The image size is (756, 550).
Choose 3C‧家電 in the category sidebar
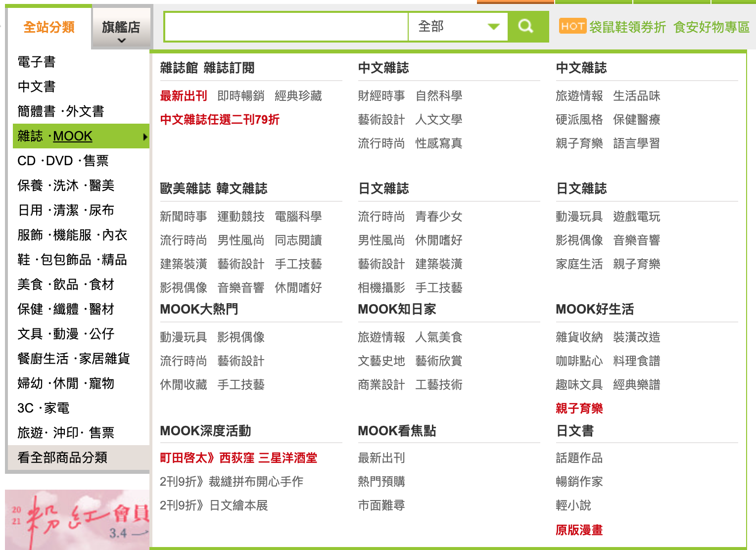(44, 408)
